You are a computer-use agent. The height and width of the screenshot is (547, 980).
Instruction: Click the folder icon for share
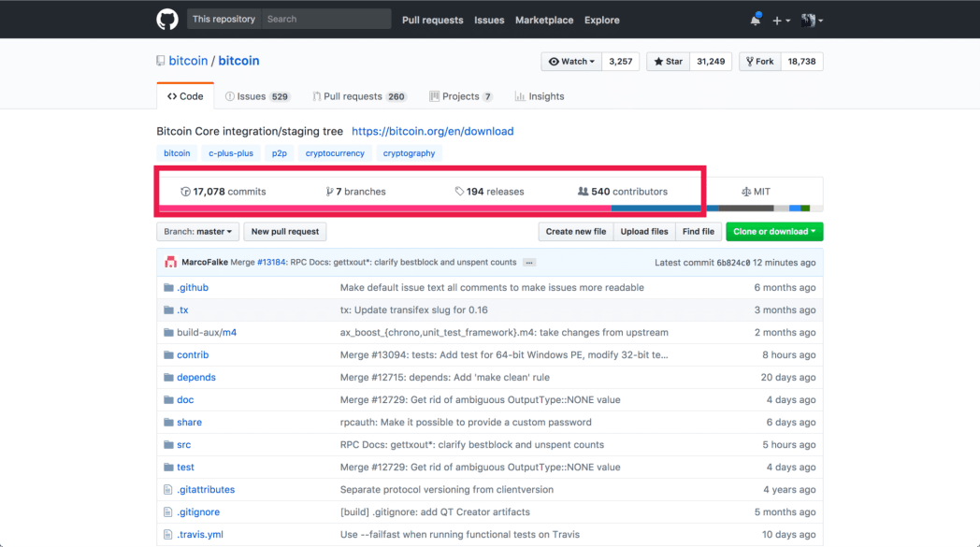tap(168, 423)
